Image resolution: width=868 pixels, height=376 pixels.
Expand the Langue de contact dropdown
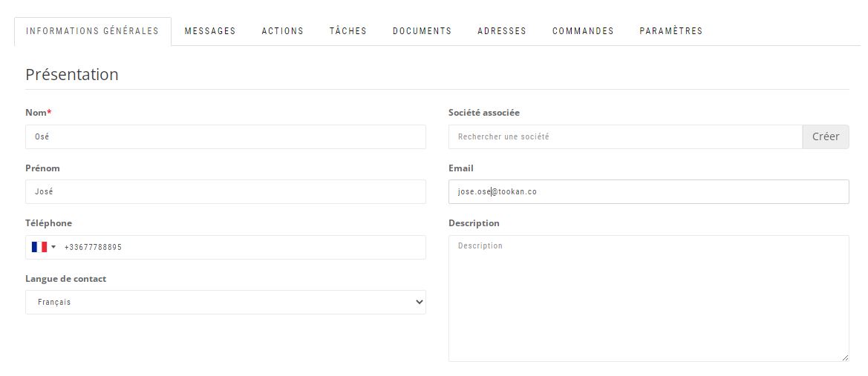(x=225, y=303)
